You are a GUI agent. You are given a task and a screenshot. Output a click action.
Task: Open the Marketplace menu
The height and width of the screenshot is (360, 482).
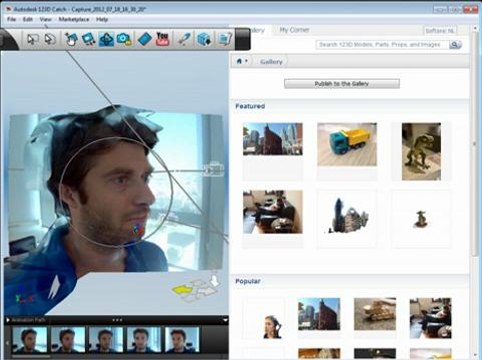[74, 19]
